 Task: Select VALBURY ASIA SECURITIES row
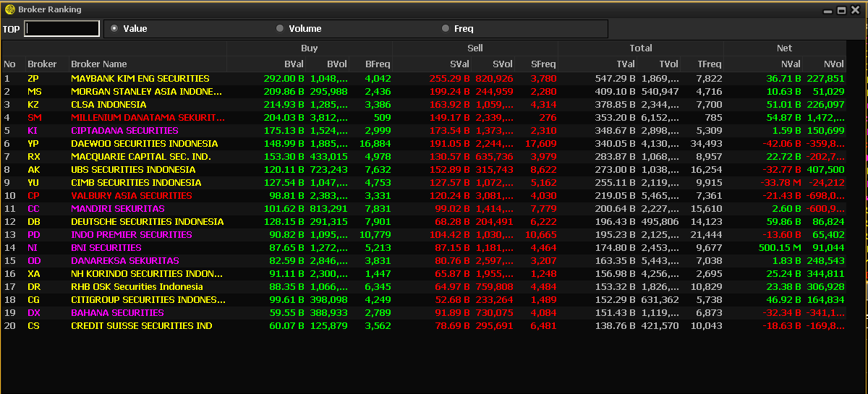point(424,195)
